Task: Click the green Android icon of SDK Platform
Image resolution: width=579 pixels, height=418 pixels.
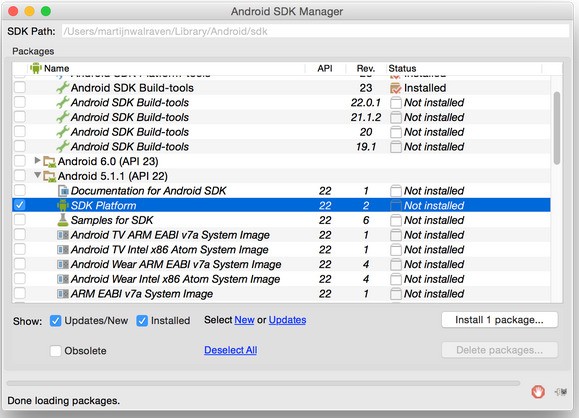Action: [63, 205]
